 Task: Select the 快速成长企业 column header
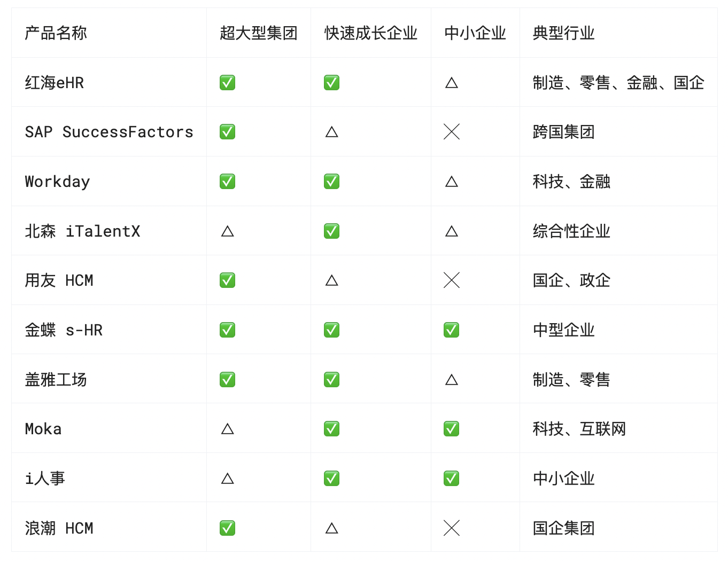[371, 33]
